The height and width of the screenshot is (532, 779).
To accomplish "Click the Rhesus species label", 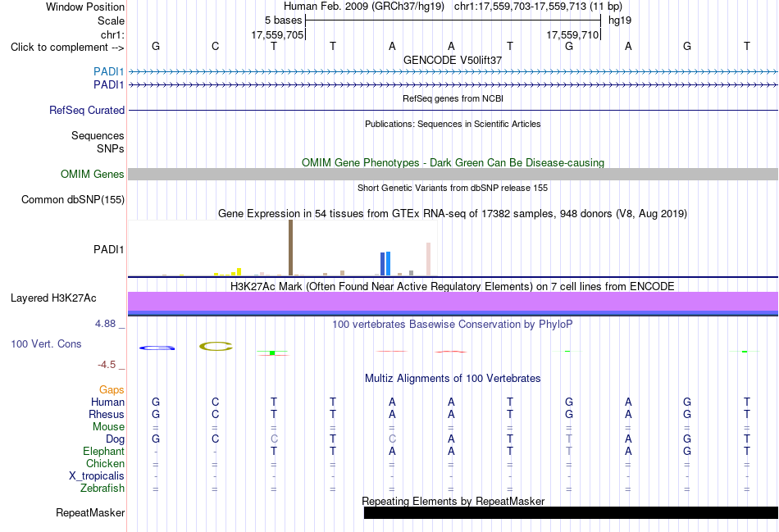I will (x=107, y=414).
